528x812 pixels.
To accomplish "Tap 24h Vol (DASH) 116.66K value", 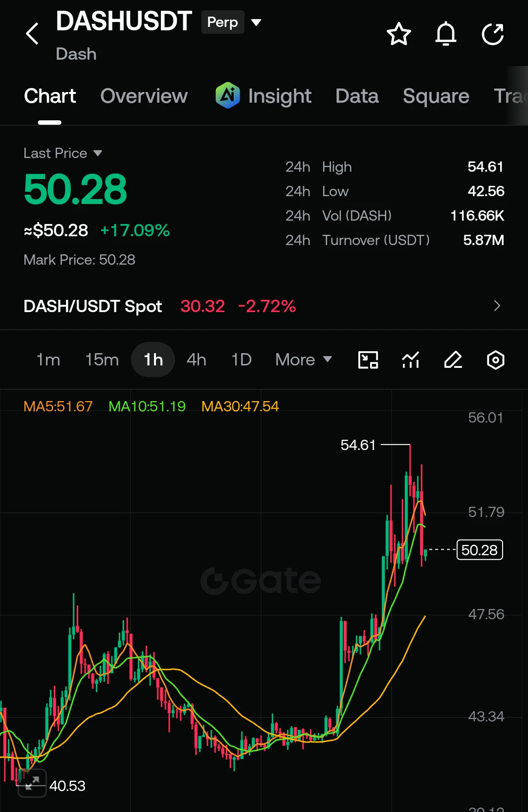I will 477,216.
